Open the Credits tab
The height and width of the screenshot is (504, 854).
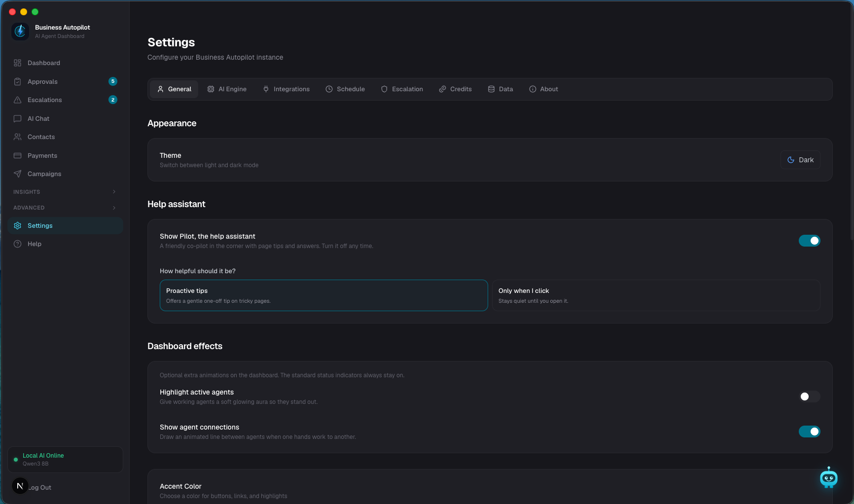(x=455, y=89)
